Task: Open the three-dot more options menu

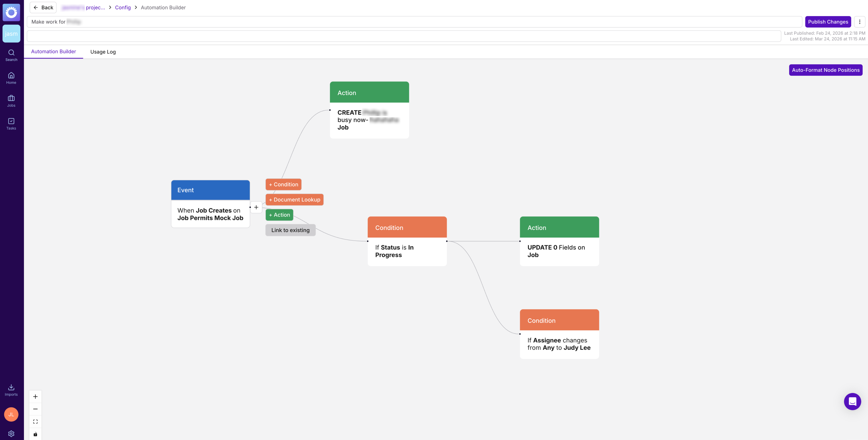Action: click(x=860, y=22)
